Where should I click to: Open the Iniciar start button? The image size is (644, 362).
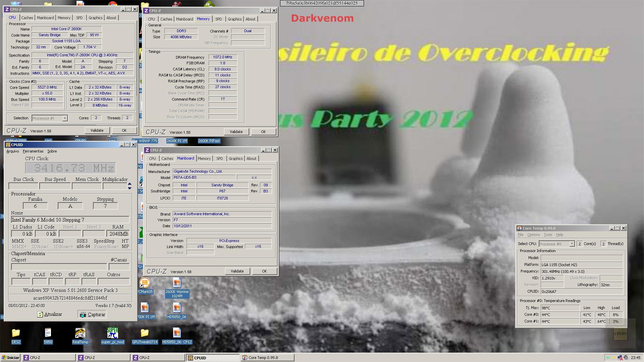(10, 358)
